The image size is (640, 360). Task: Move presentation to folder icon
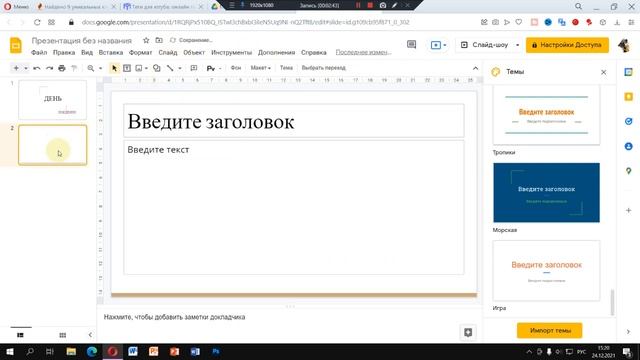tap(159, 40)
